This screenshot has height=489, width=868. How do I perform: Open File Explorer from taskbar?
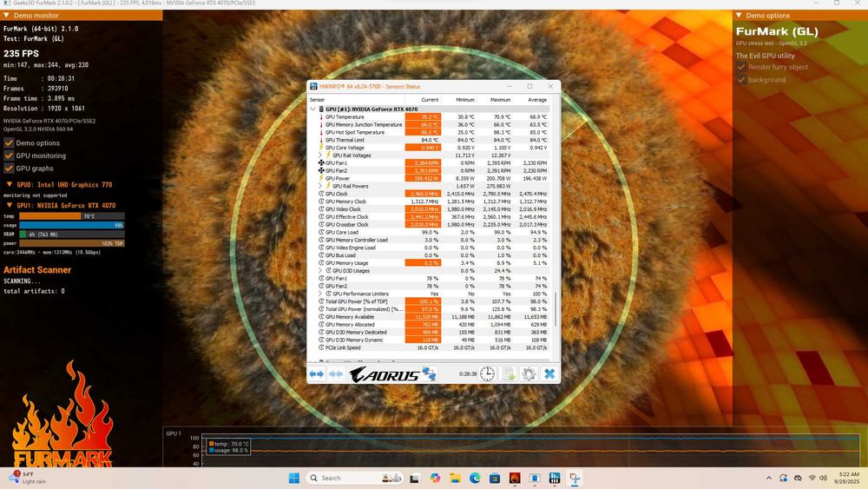[455, 478]
